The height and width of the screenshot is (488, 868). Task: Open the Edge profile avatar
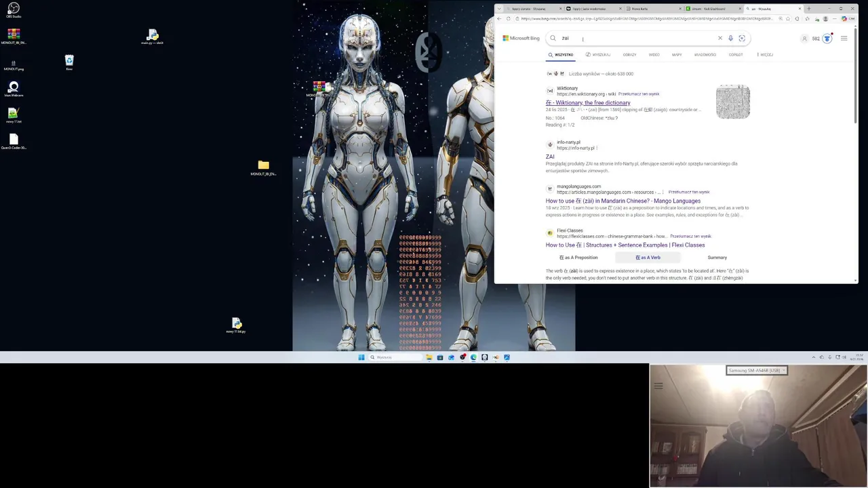pos(825,18)
